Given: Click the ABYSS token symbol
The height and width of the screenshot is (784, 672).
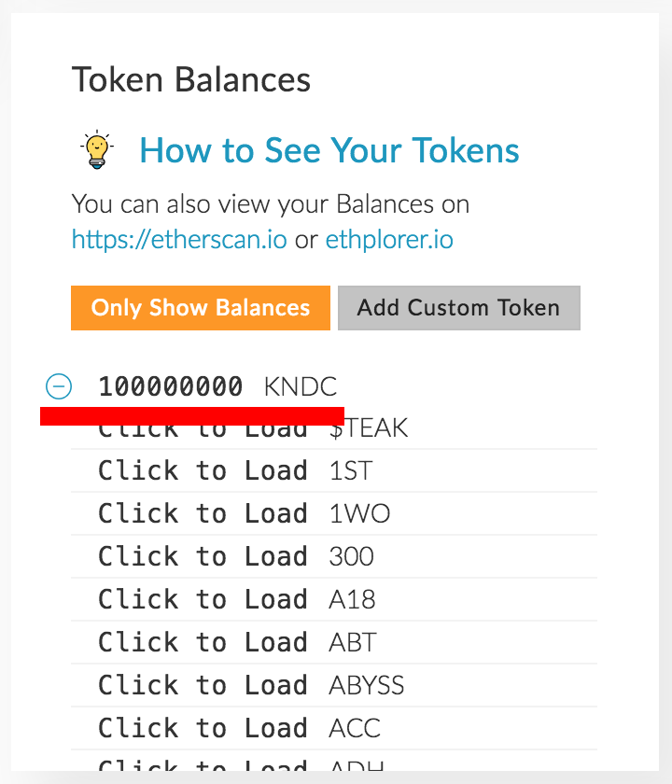Looking at the screenshot, I should pos(367,685).
